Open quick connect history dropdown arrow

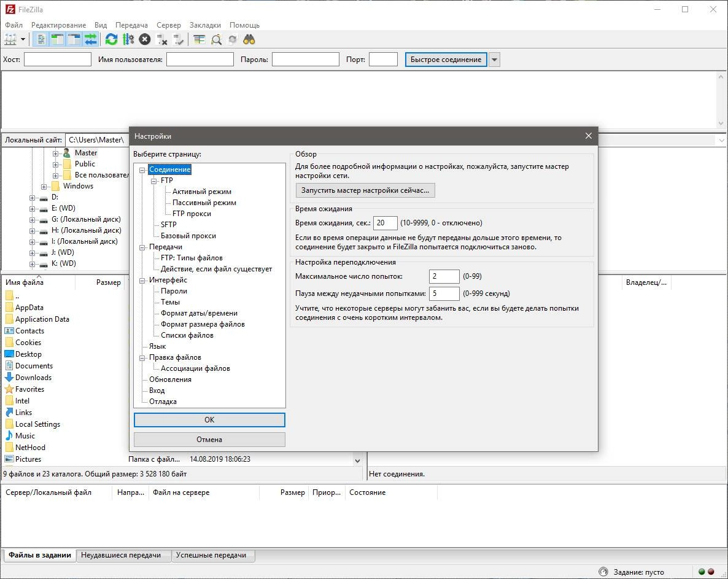[495, 60]
